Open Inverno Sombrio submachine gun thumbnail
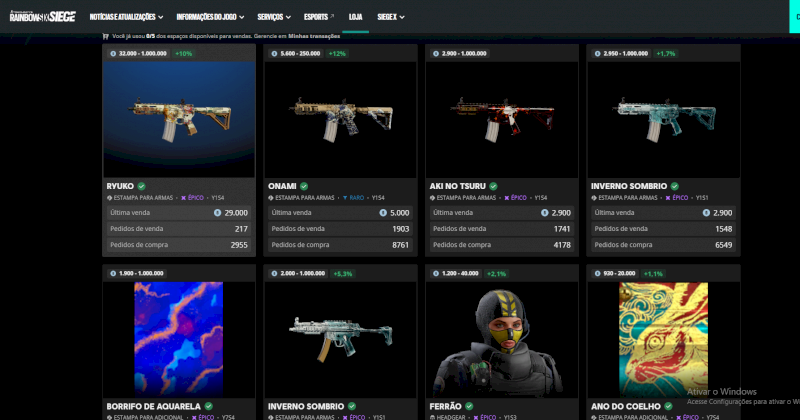Screen dimensions: 800x420 tap(340, 339)
